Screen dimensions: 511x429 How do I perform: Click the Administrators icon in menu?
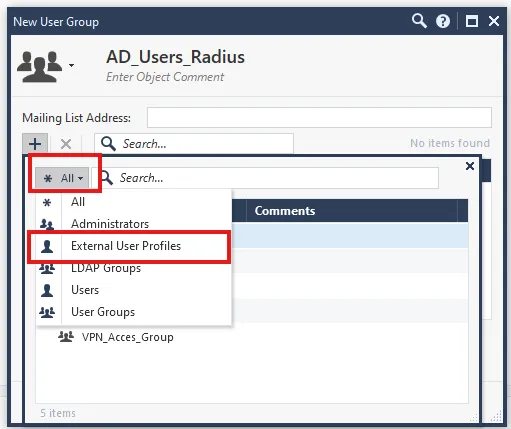(47, 224)
